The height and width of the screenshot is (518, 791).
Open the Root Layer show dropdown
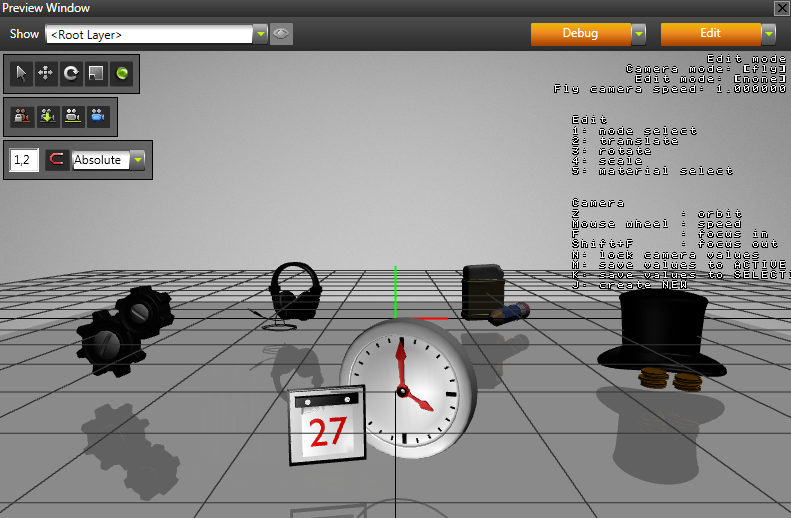tap(261, 34)
